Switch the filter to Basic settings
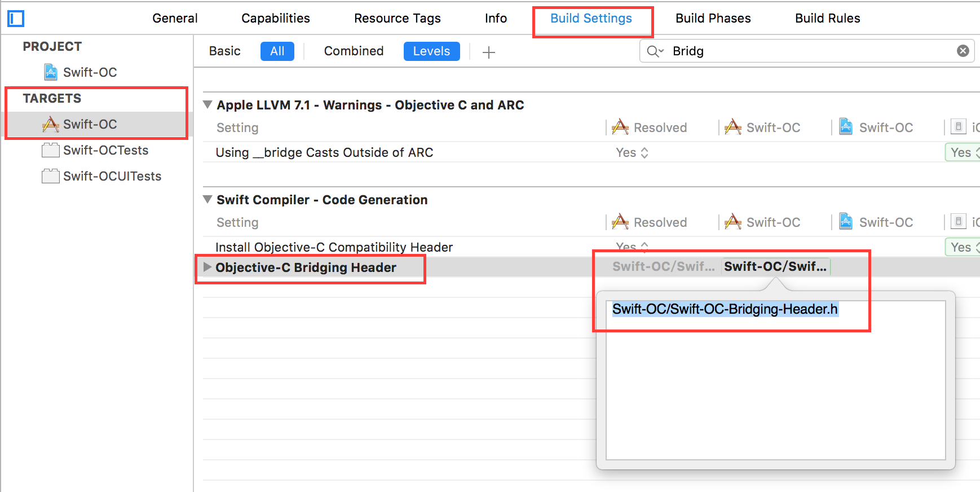The width and height of the screenshot is (980, 492). [224, 51]
